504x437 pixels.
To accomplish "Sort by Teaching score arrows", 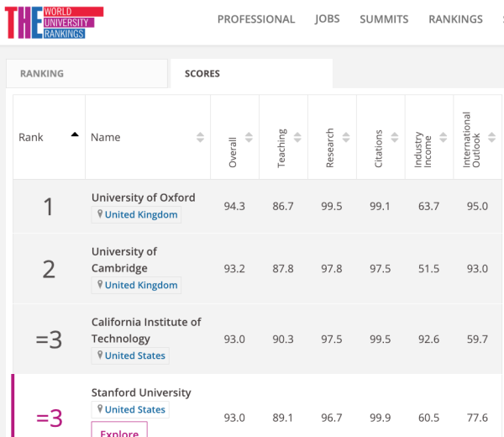I will (297, 137).
